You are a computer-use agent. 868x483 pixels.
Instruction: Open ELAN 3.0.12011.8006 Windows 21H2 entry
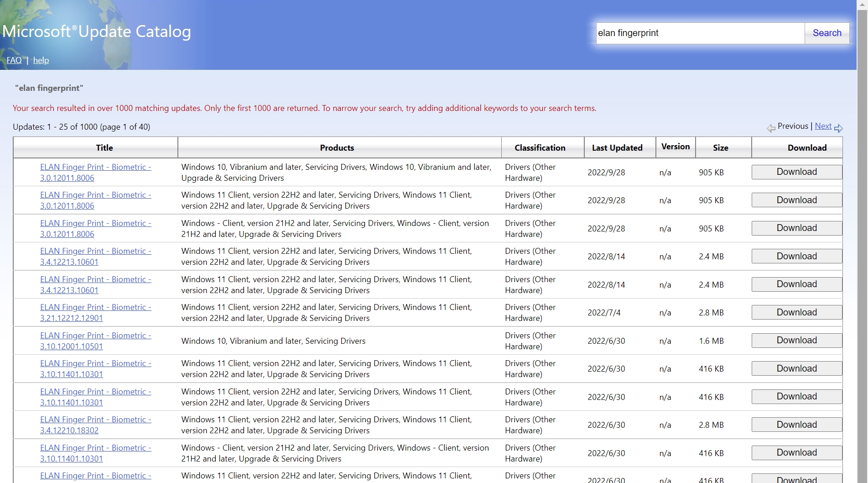[96, 229]
